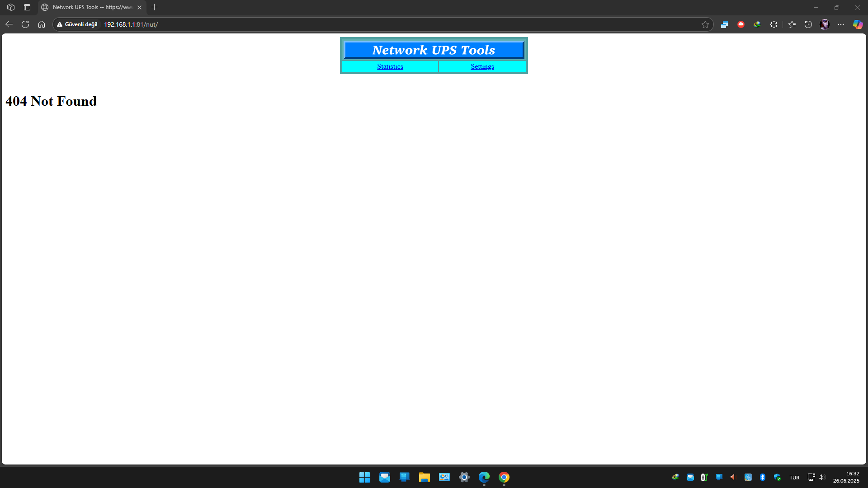Open the Edge 'Settings and more' menu

point(841,24)
